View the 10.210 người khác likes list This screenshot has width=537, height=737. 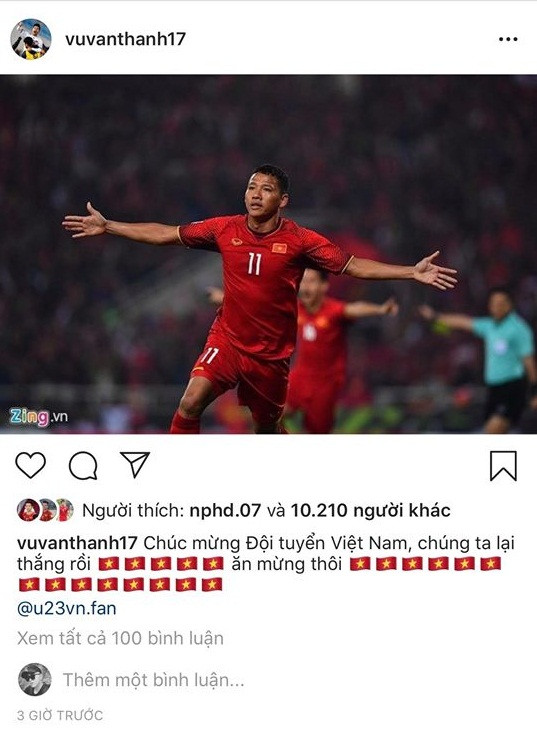(371, 510)
